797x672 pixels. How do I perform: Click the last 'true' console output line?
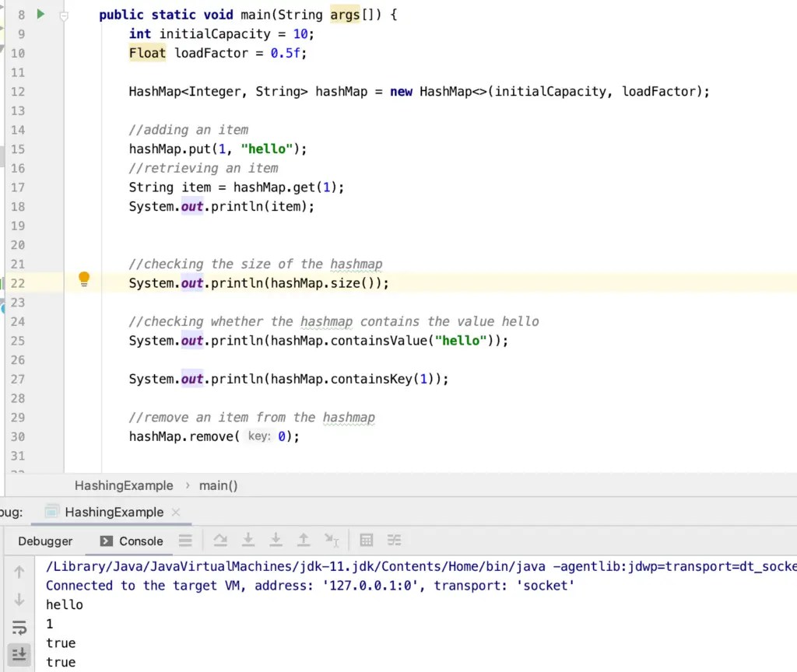point(61,663)
